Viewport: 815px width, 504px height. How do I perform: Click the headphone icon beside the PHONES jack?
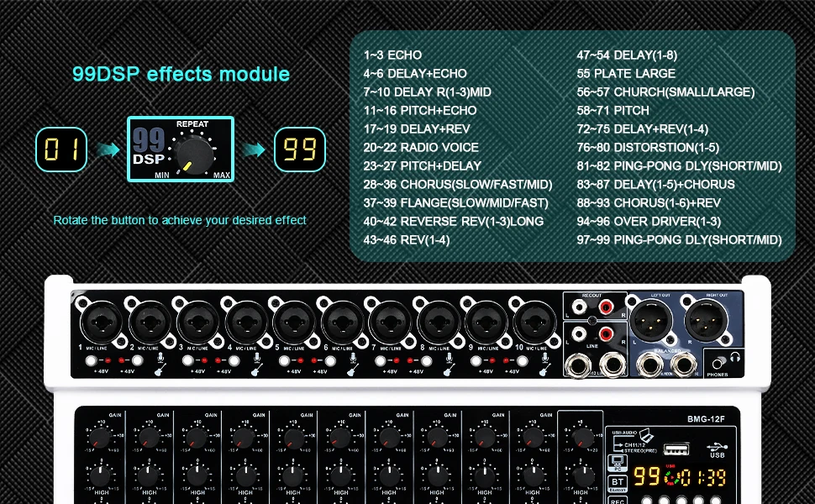pos(734,356)
